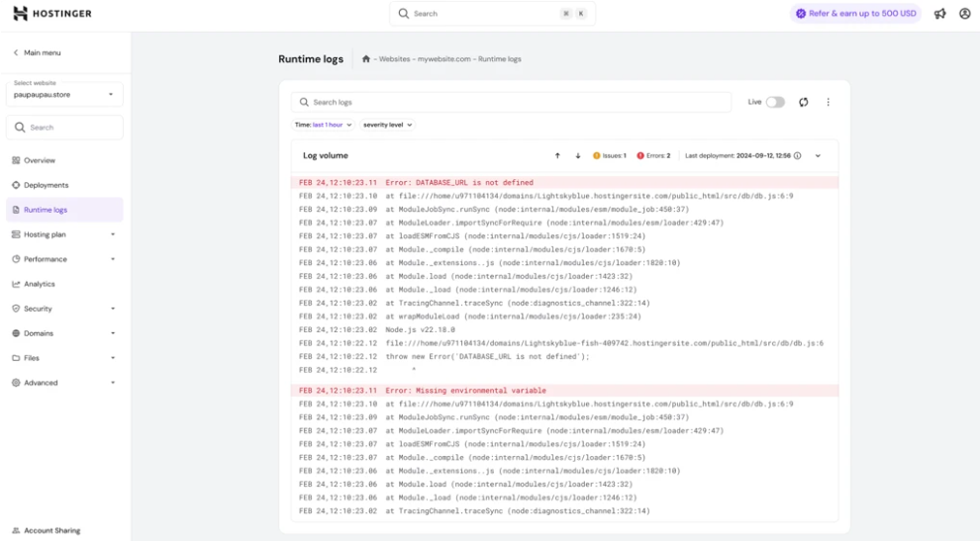This screenshot has width=980, height=541.
Task: Click the last deployment info icon
Action: [x=798, y=155]
